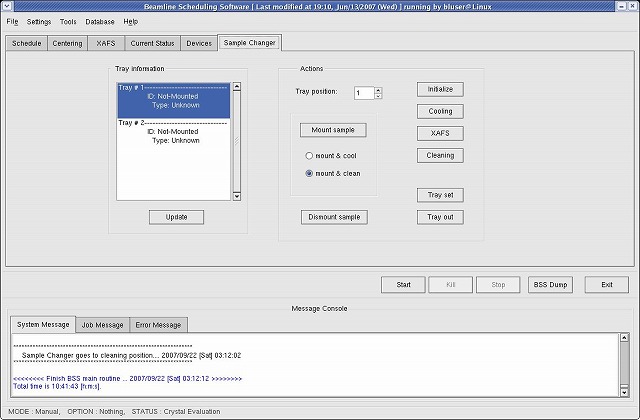Screen dimensions: 640x420
Task: Click the Tray out button
Action: 440,217
